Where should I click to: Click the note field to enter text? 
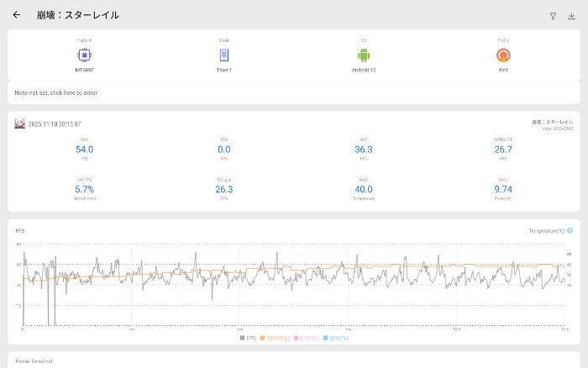[57, 92]
